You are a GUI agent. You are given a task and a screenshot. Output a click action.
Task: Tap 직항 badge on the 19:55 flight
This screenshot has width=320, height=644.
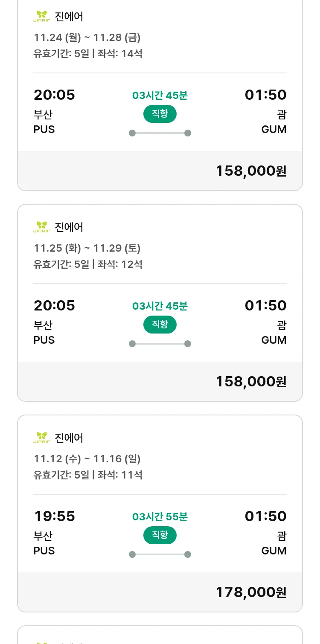[160, 535]
